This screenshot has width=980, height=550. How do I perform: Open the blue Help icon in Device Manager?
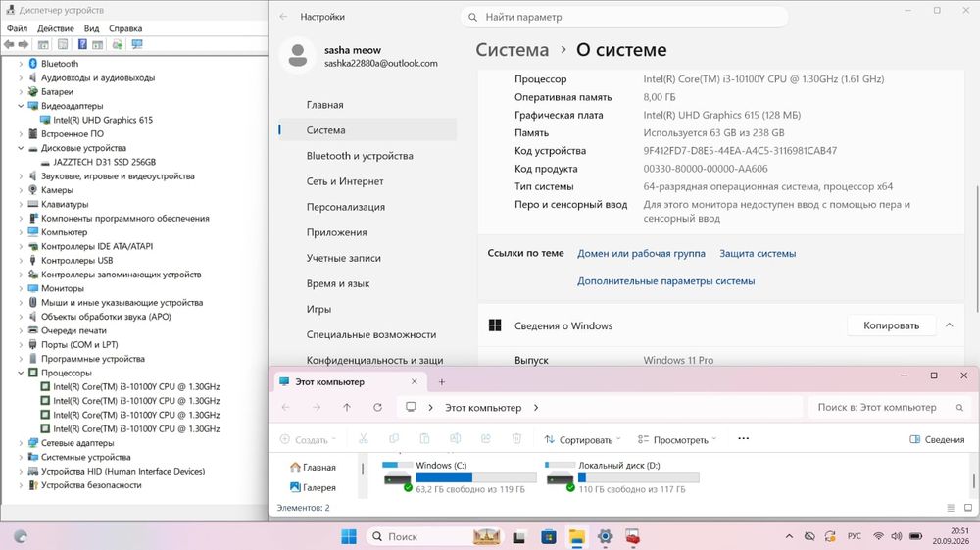[x=82, y=44]
